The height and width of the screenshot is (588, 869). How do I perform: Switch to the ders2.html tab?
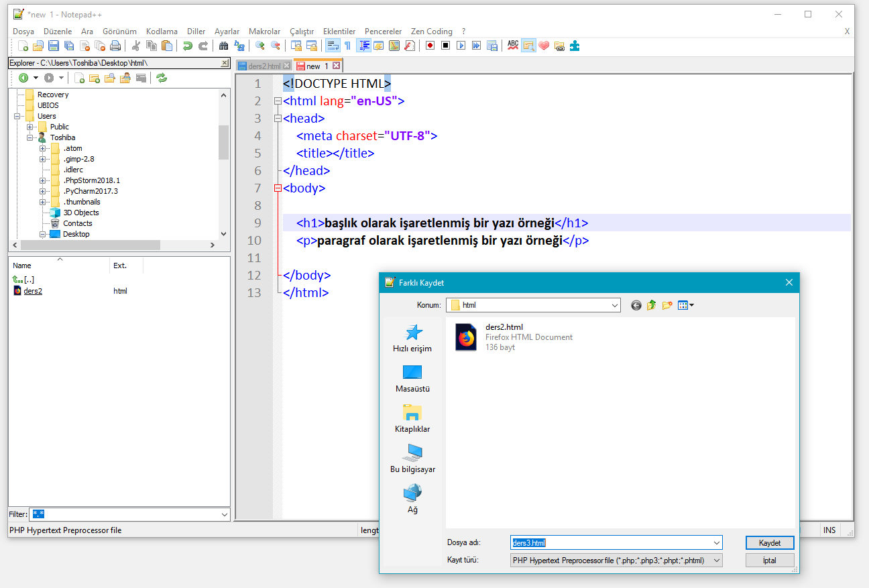tap(264, 66)
